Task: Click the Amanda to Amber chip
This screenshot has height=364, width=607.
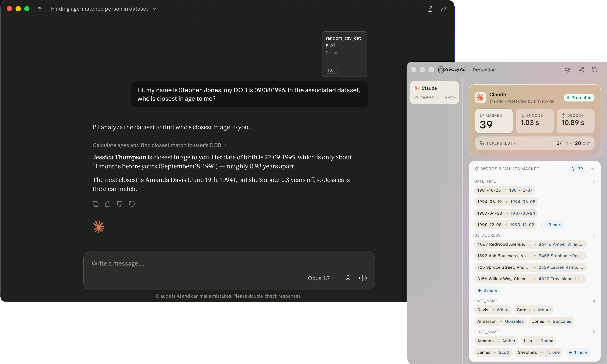Action: 496,341
